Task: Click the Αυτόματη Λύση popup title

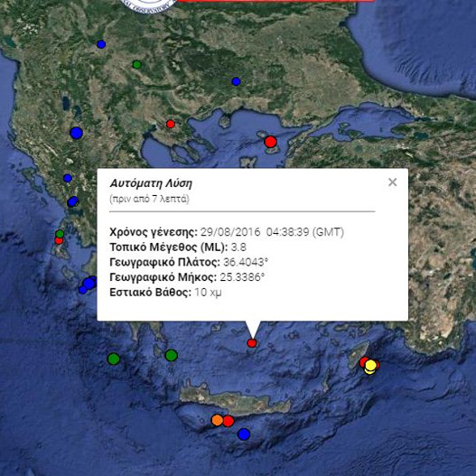Action: [x=151, y=183]
